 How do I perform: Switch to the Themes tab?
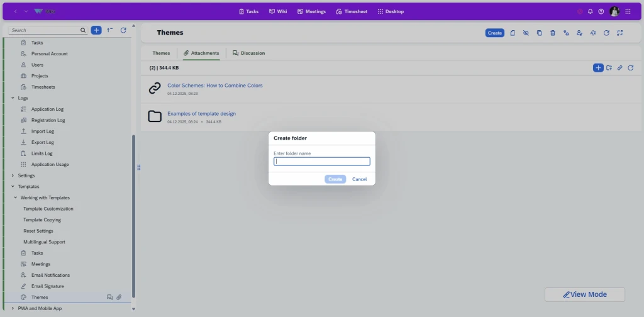[162, 53]
